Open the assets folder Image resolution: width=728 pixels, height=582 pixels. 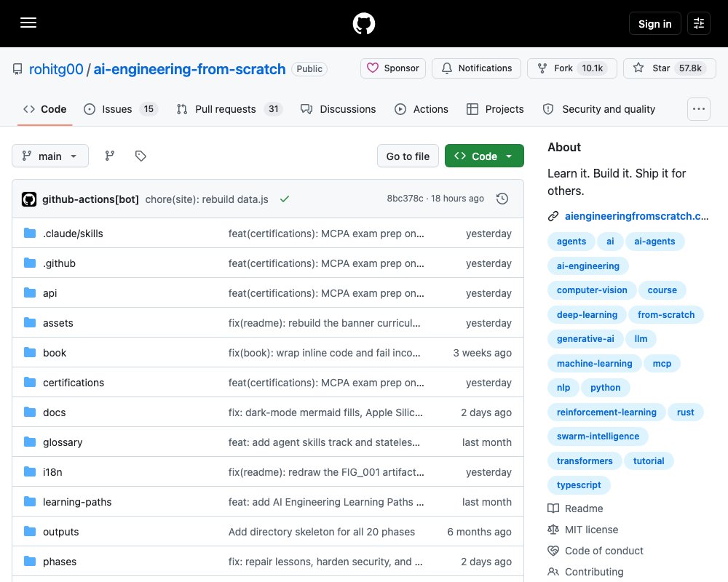coord(58,323)
